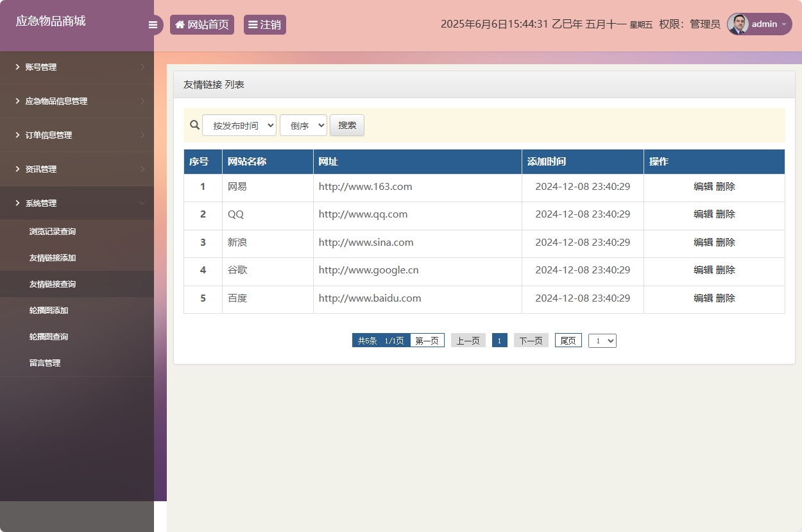Click 删除 for the 百度 row
This screenshot has height=532, width=802.
click(726, 298)
